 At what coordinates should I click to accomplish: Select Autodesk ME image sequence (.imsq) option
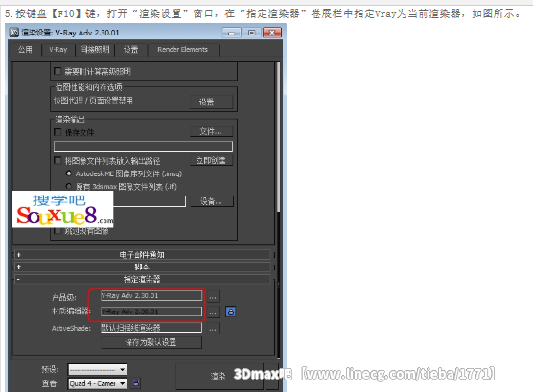(x=69, y=173)
